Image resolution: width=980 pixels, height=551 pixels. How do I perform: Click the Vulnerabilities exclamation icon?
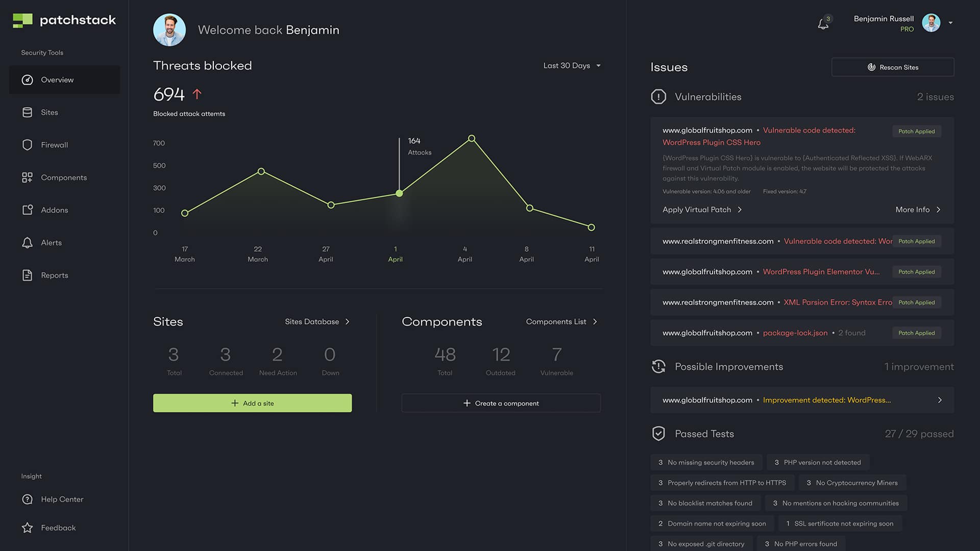(658, 97)
